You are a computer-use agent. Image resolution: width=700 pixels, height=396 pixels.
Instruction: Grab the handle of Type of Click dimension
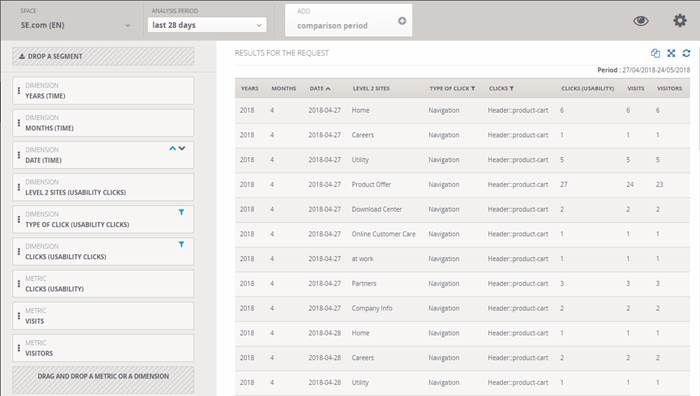(x=19, y=219)
